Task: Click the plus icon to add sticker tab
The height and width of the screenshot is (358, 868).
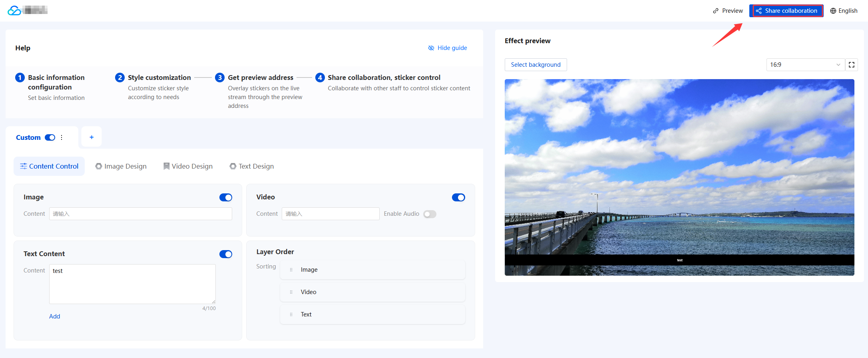Action: pos(92,137)
